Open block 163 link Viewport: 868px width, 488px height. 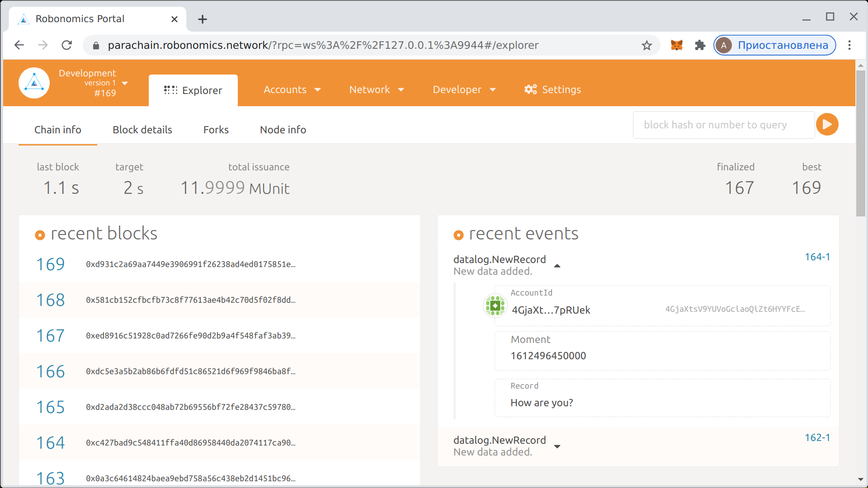pyautogui.click(x=51, y=478)
